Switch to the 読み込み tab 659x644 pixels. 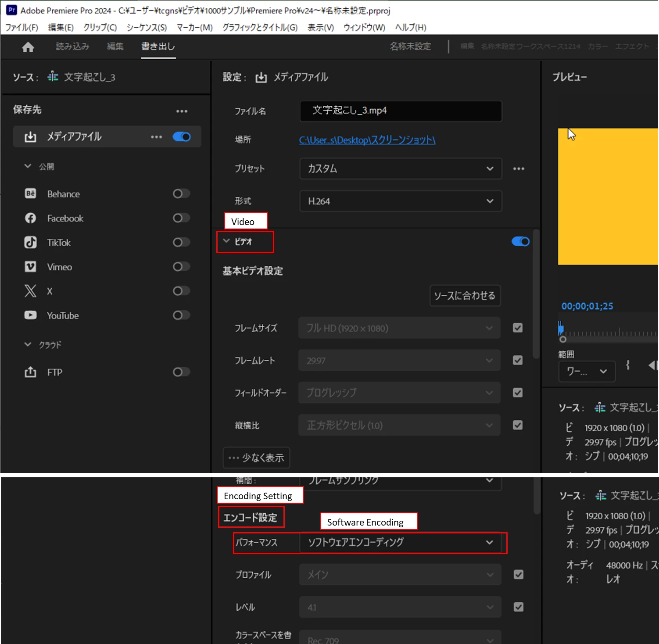pyautogui.click(x=72, y=47)
